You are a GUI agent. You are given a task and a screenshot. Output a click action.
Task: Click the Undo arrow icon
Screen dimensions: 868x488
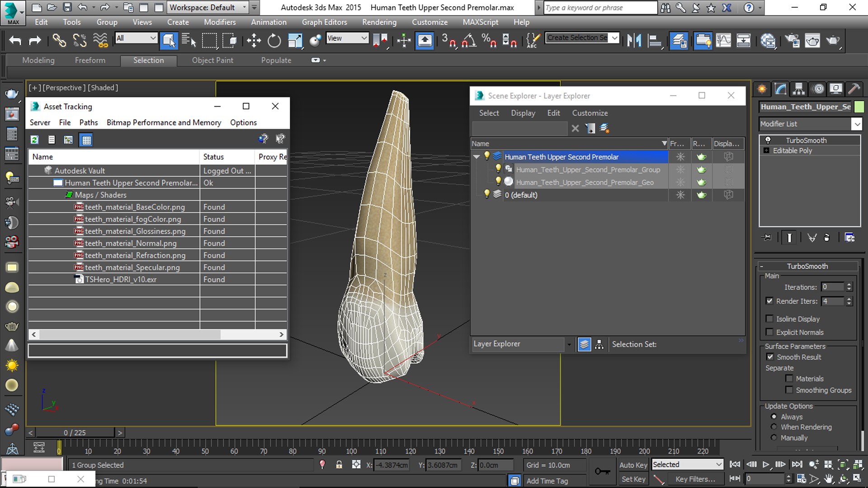[x=15, y=41]
